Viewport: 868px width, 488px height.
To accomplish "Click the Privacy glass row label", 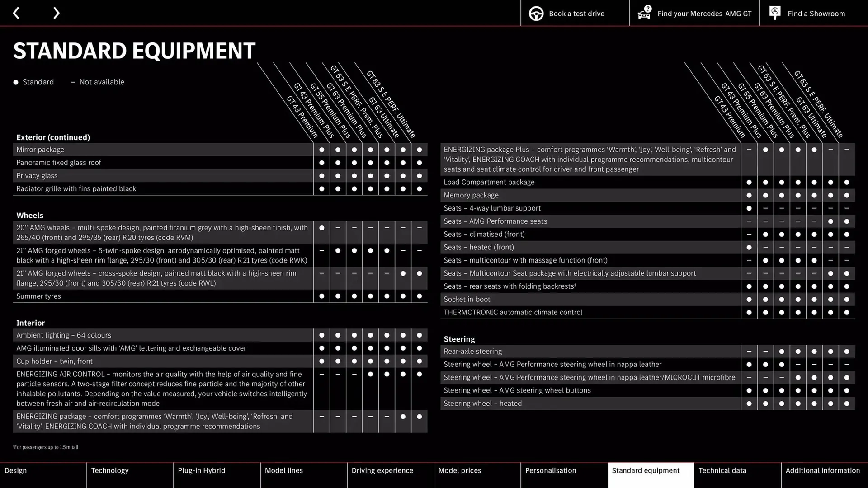I will [37, 176].
